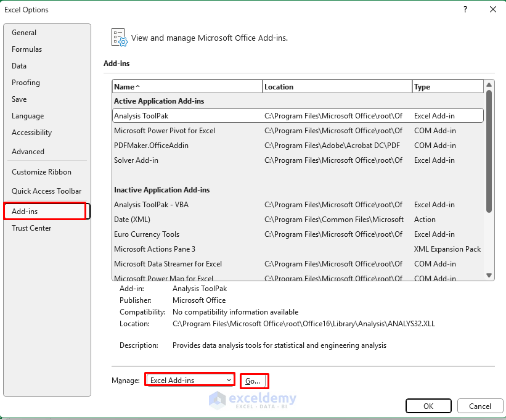Sort add-ins by Type column header
The image size is (506, 420).
coord(448,87)
